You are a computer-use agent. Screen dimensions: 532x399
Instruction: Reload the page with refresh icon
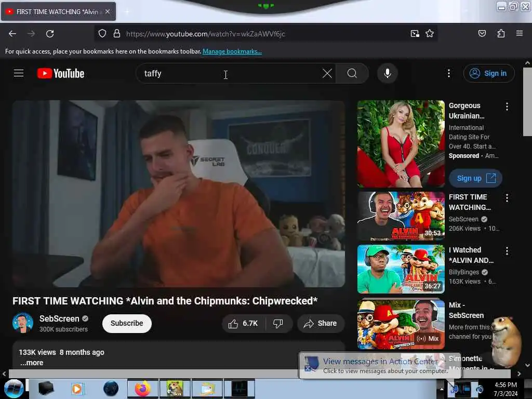50,34
